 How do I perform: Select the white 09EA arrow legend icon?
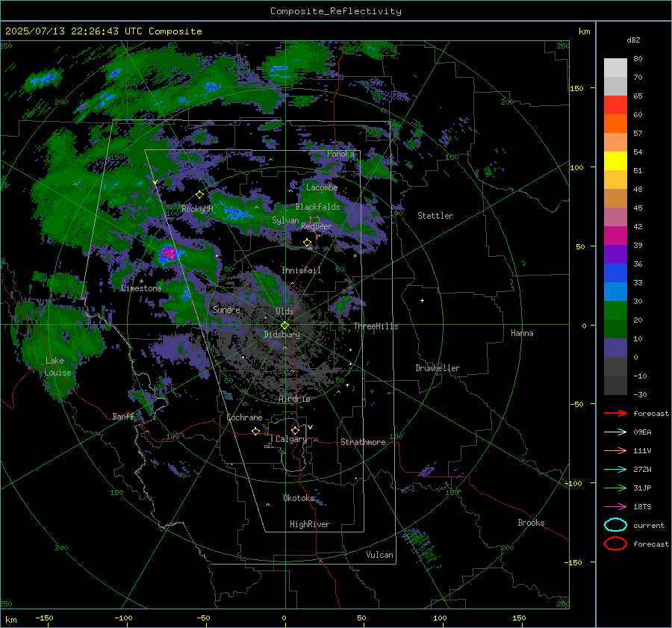(x=615, y=432)
